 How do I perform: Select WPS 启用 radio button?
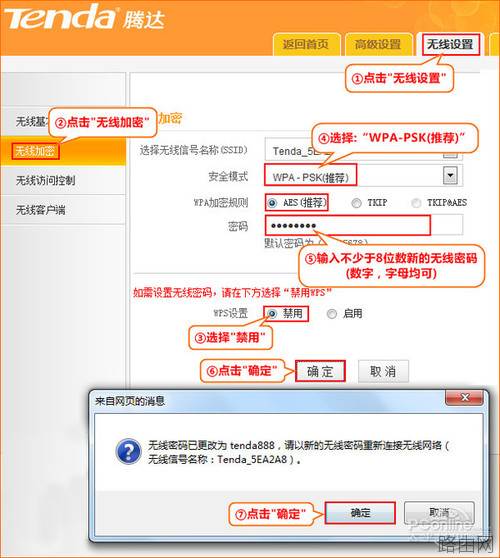pyautogui.click(x=332, y=314)
